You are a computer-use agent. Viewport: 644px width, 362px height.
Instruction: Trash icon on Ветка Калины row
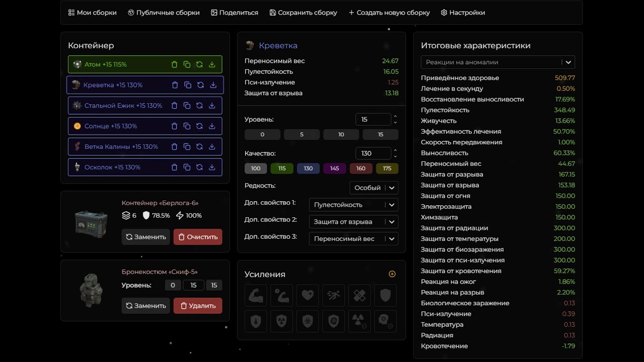(x=175, y=147)
